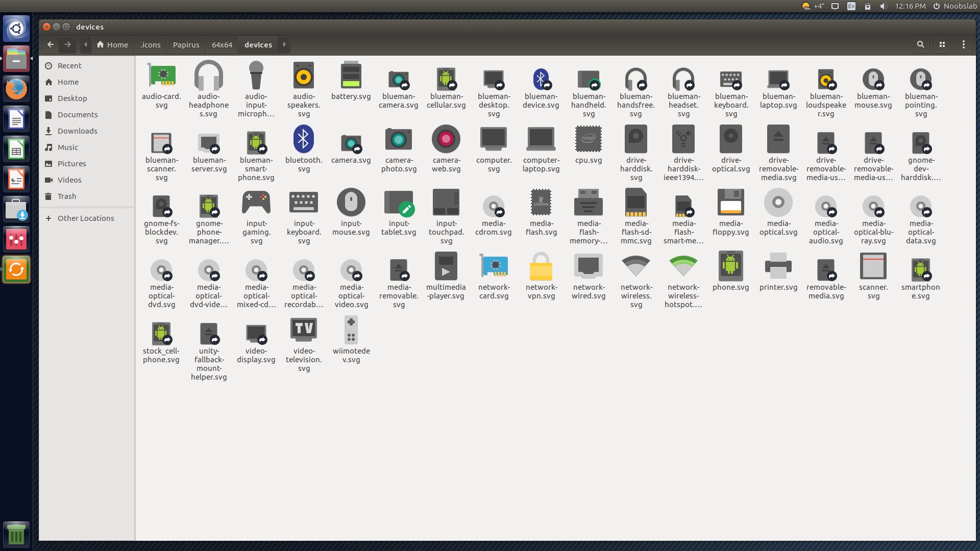Open Trash in the sidebar

pos(66,196)
